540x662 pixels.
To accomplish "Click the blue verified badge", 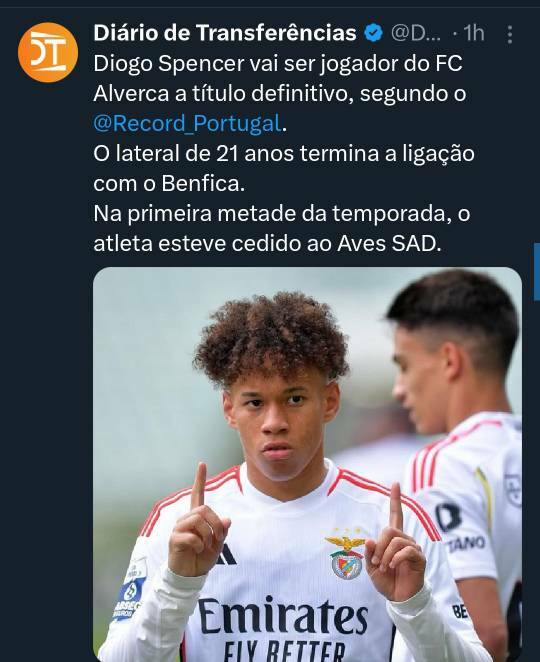I will click(x=373, y=33).
